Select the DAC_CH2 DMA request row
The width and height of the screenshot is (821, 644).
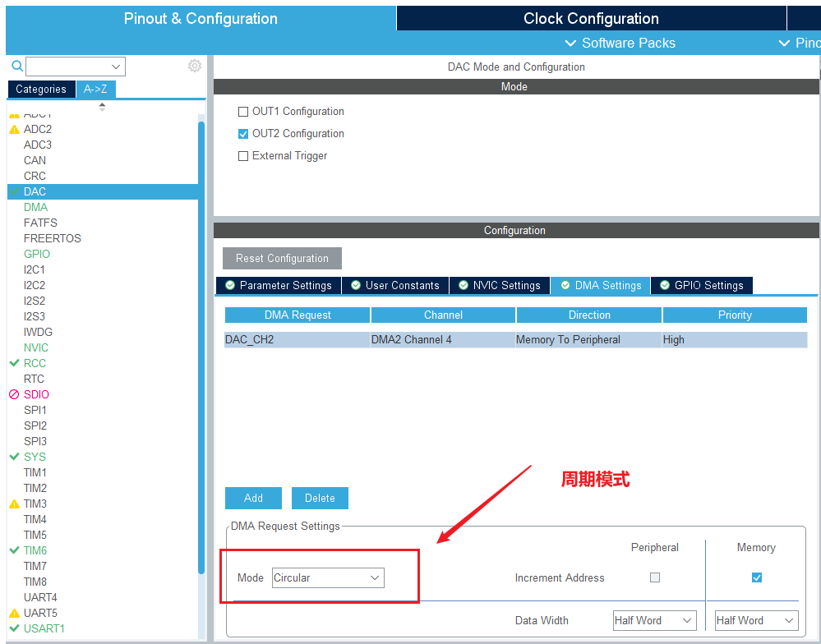[516, 339]
